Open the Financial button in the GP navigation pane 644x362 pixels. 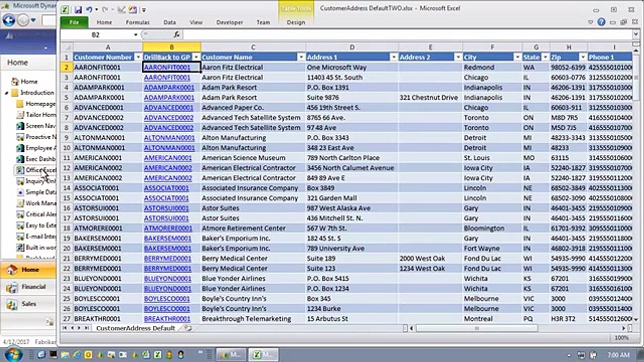28,287
